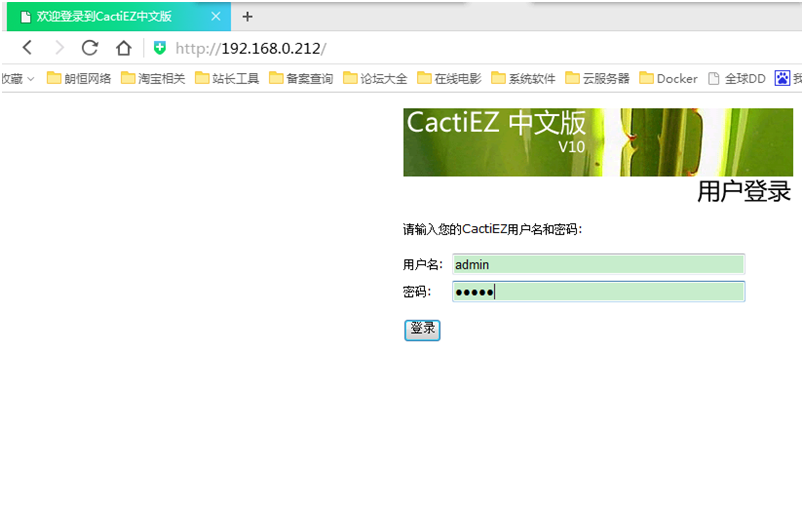Open the 在线电影 bookmark folder
This screenshot has height=508, width=804.
click(x=449, y=78)
